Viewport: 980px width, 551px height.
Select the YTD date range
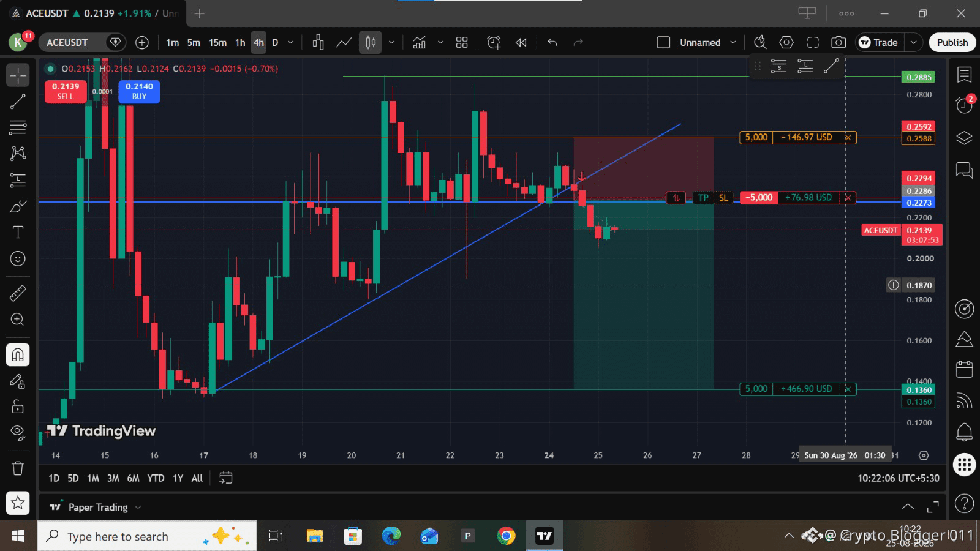[156, 478]
